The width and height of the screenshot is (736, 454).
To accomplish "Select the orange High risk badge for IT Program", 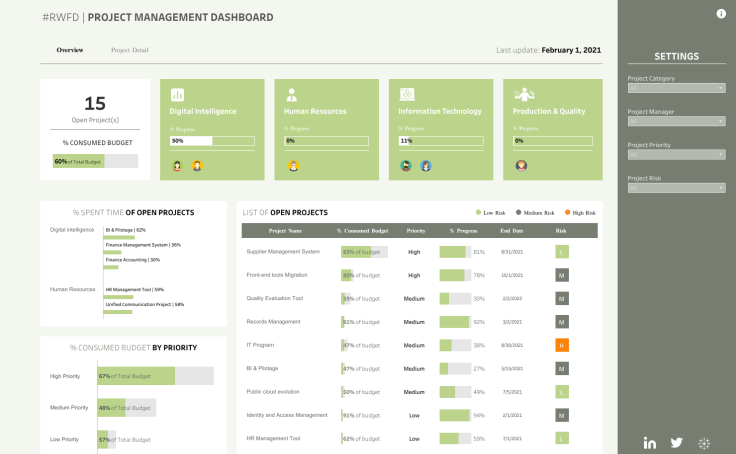I will tap(562, 345).
